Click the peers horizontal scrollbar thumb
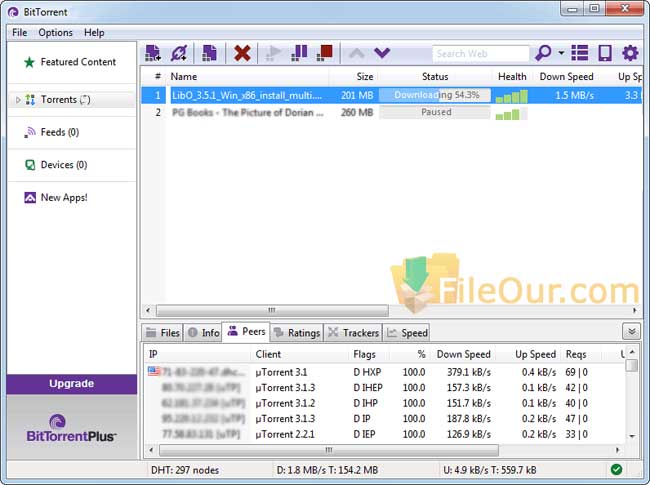The width and height of the screenshot is (650, 485). [329, 450]
